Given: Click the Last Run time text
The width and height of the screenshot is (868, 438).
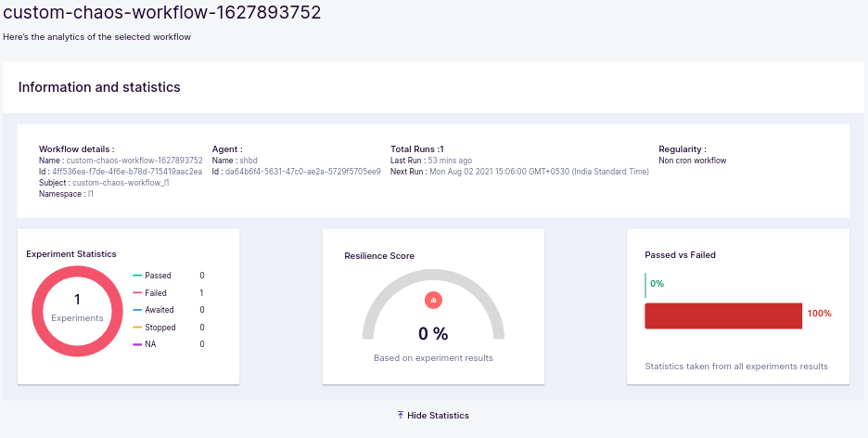Looking at the screenshot, I should (450, 161).
